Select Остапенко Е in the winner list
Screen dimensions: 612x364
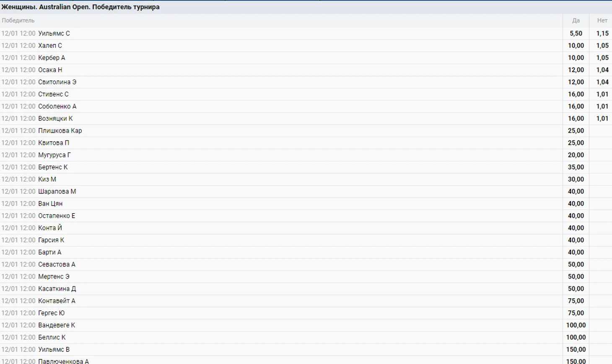(x=57, y=216)
